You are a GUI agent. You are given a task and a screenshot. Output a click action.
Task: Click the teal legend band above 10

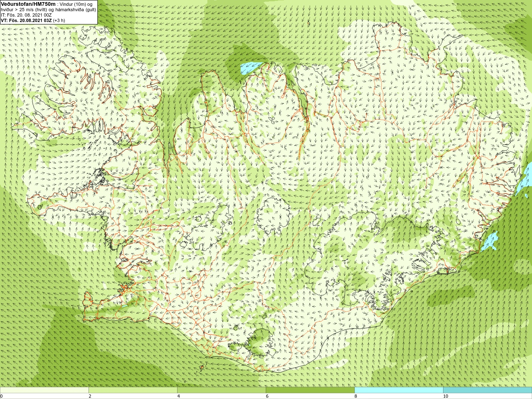[488, 390]
